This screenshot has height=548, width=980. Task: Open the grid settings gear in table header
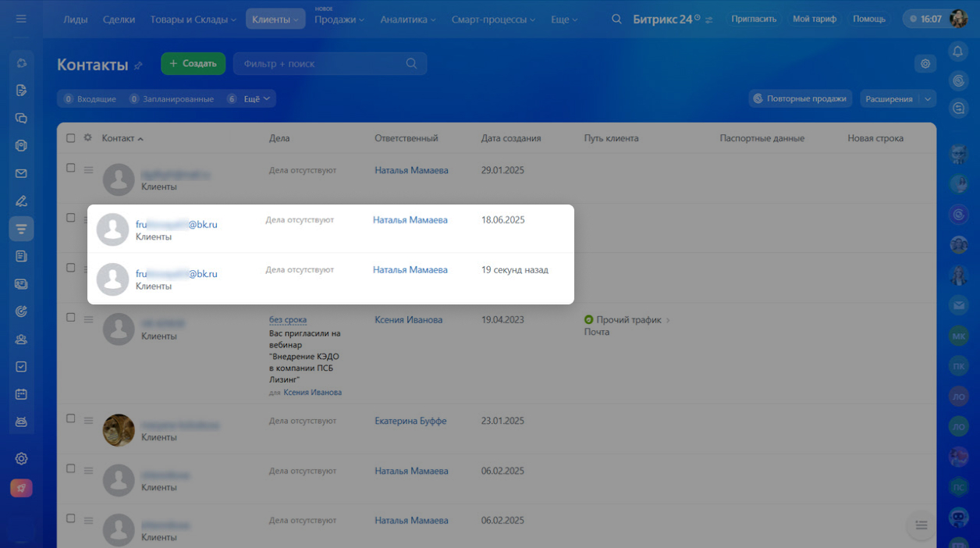tap(87, 138)
